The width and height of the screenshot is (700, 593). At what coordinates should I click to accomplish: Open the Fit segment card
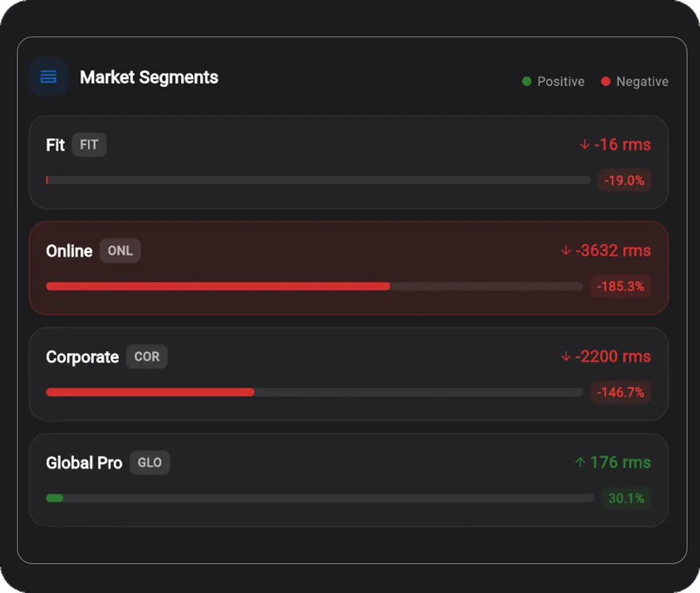349,162
